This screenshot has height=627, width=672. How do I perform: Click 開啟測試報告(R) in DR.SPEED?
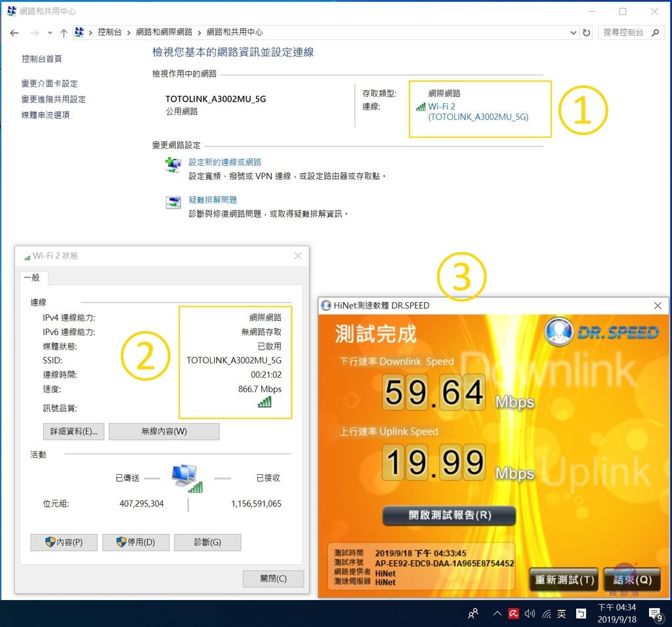[x=449, y=515]
